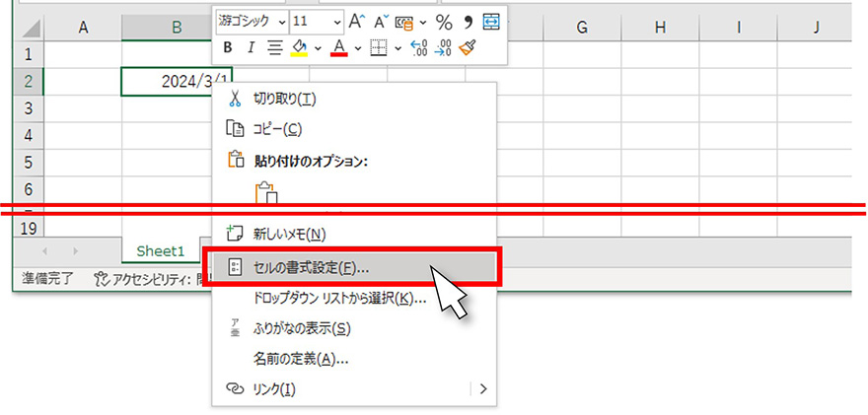Apply yellow fill color to cell
Viewport: 868px width, 415px height.
pyautogui.click(x=300, y=47)
